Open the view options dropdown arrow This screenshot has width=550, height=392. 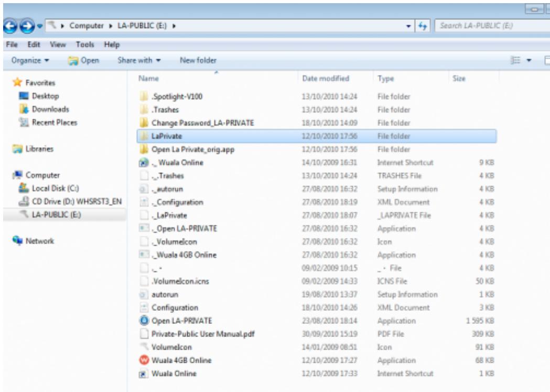pos(529,60)
